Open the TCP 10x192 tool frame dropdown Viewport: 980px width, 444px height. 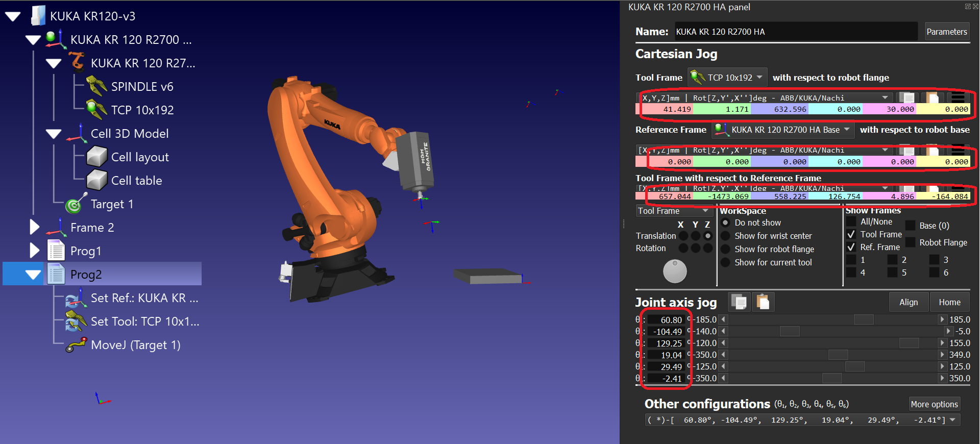tap(727, 78)
